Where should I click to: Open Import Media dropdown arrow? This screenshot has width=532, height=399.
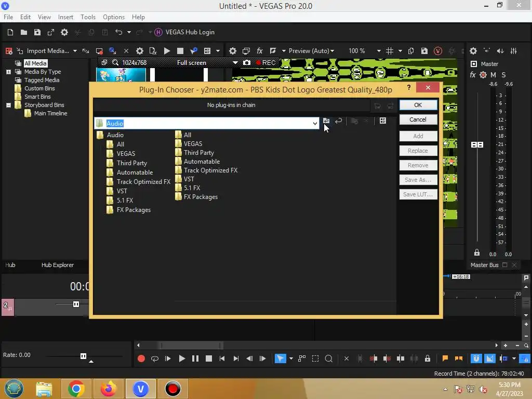75,51
